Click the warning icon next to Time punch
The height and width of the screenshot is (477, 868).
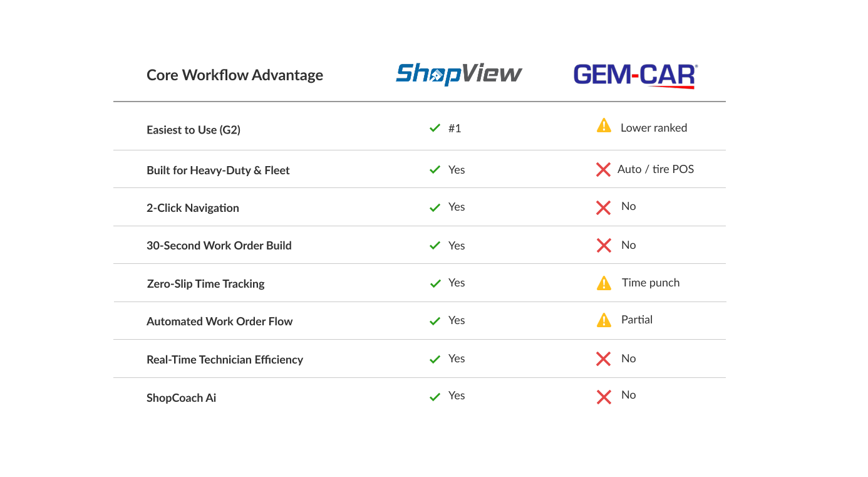[x=604, y=283]
